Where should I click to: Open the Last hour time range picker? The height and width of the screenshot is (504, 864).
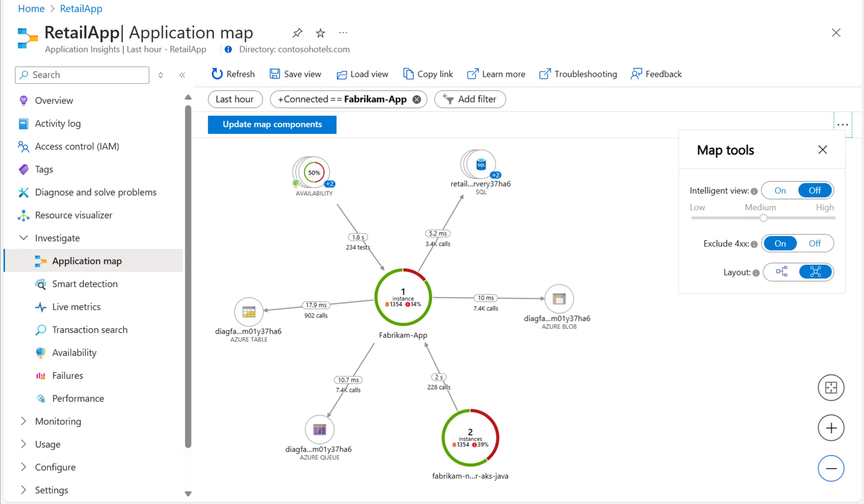pyautogui.click(x=235, y=99)
